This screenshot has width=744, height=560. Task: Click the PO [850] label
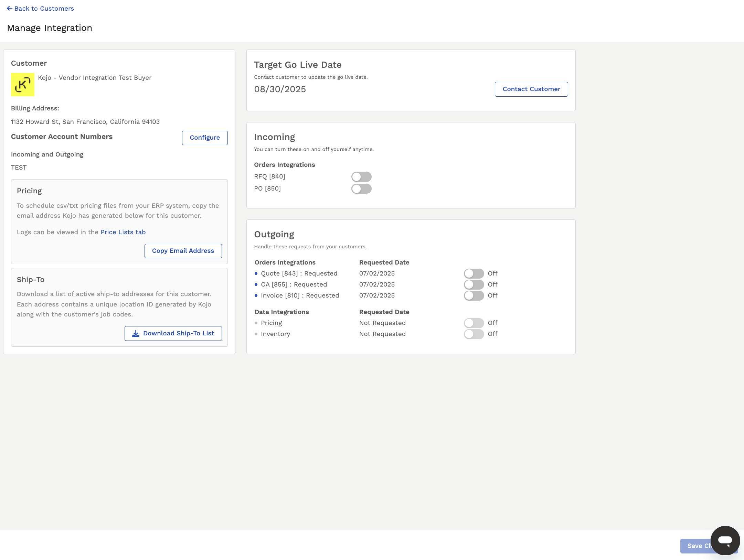pos(267,189)
